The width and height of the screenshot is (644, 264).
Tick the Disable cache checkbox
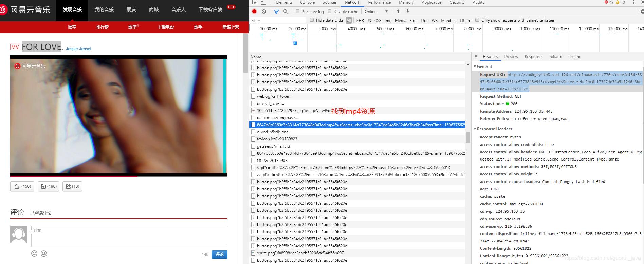pyautogui.click(x=330, y=11)
